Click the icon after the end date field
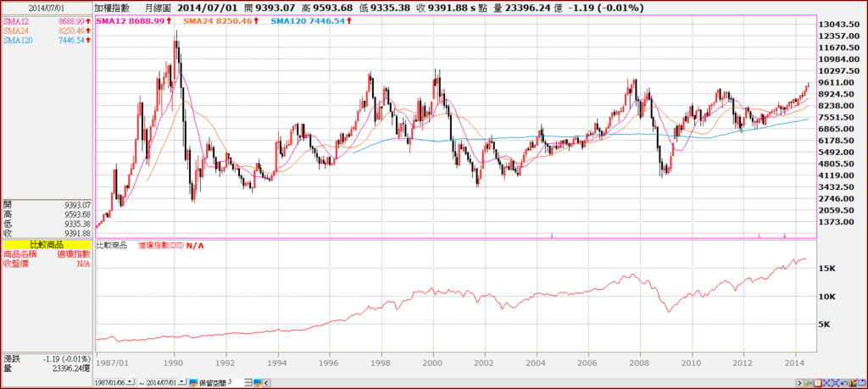The width and height of the screenshot is (868, 389). (x=193, y=383)
